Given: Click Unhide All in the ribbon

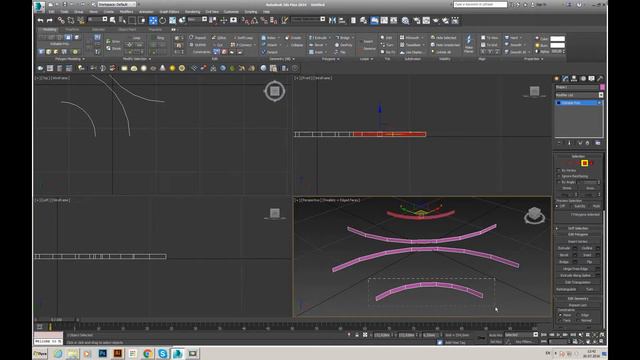Looking at the screenshot, I should pyautogui.click(x=442, y=52).
